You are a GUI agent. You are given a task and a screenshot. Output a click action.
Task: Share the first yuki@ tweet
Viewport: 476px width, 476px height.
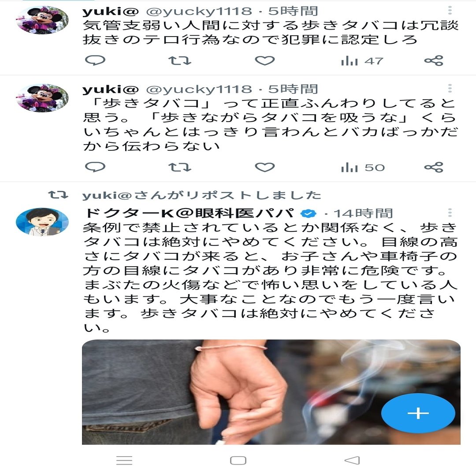[434, 61]
